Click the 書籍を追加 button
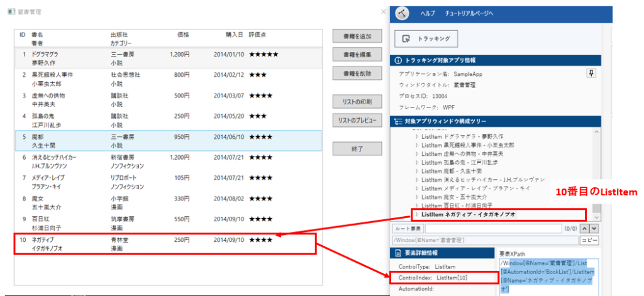The image size is (644, 296). [357, 36]
